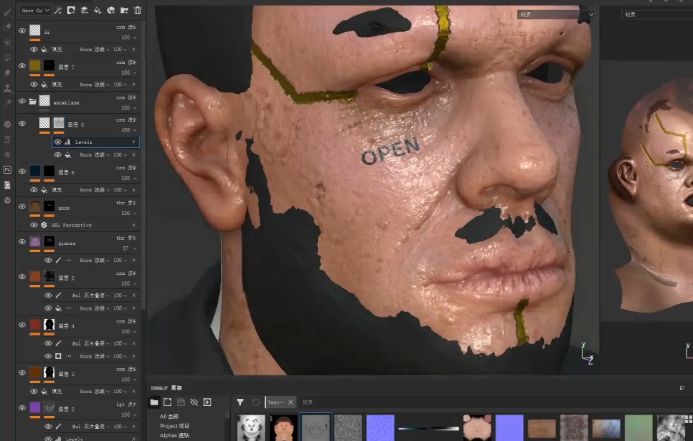693x441 pixels.
Task: Select the material picker tool in left toolbar
Action: coord(7,103)
